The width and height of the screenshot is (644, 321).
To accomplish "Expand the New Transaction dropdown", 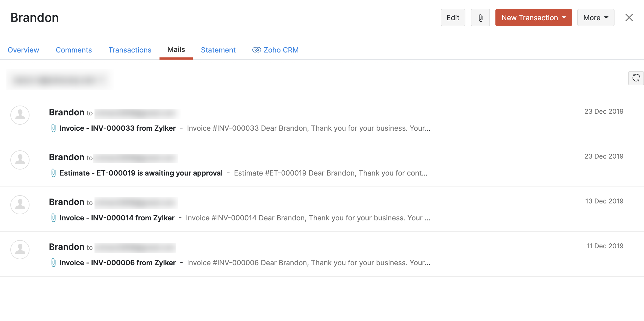I will click(x=533, y=18).
